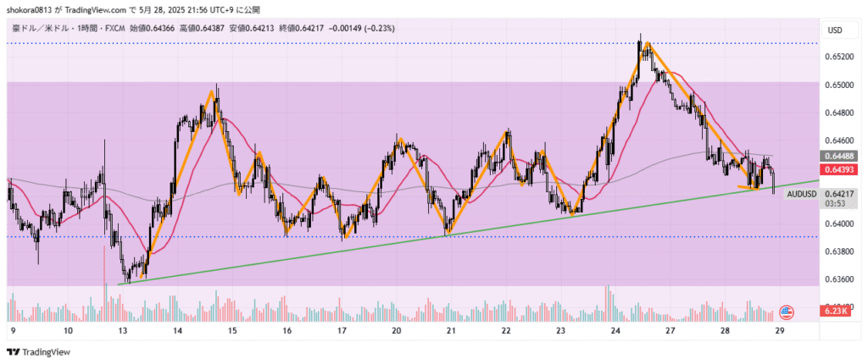Click the USD currency label on price axis
Screen dimensions: 868x364
point(834,30)
